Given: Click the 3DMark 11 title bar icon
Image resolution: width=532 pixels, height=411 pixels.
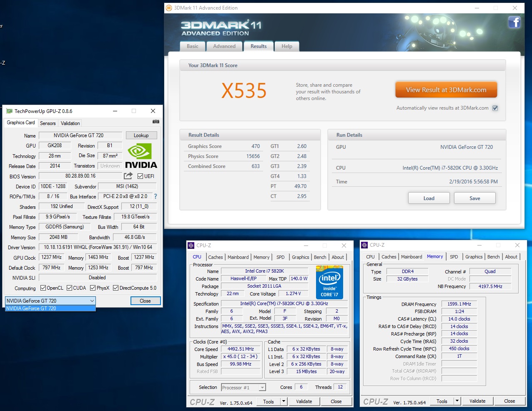Looking at the screenshot, I should (169, 8).
